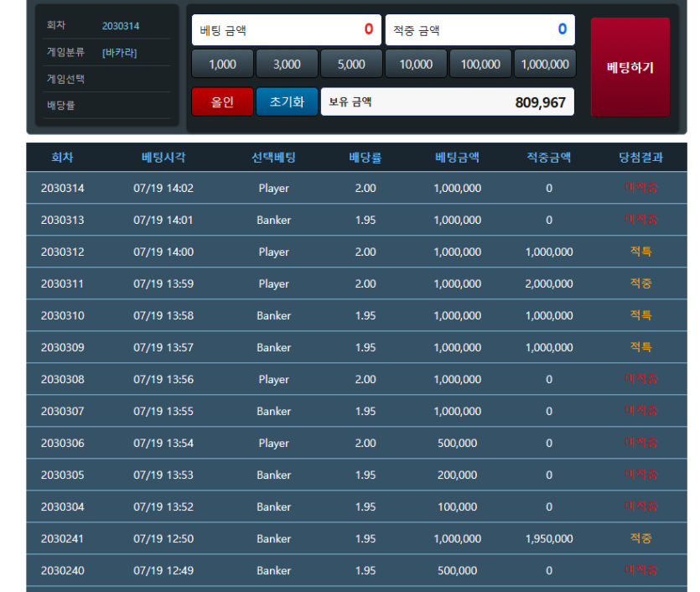
Task: Click the 1,000 bet amount button
Action: coord(222,65)
